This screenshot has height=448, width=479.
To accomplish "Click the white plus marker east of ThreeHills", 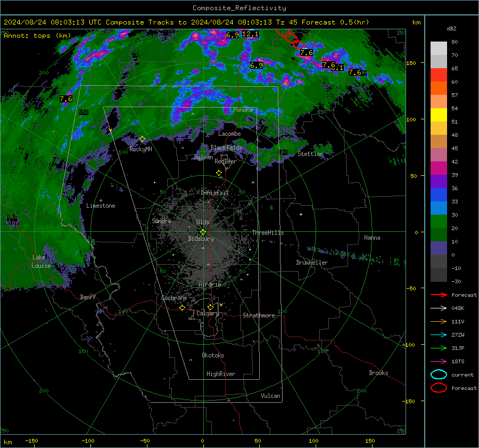I will (x=301, y=214).
